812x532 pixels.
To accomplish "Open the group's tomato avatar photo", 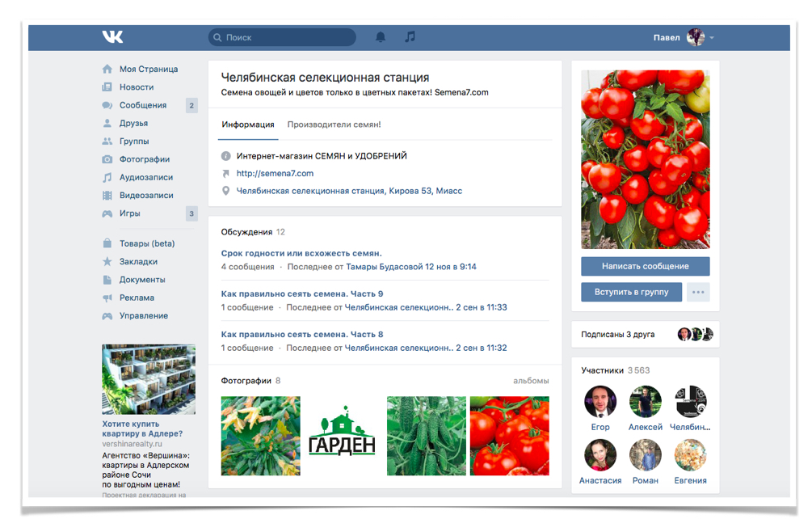I will pos(646,159).
